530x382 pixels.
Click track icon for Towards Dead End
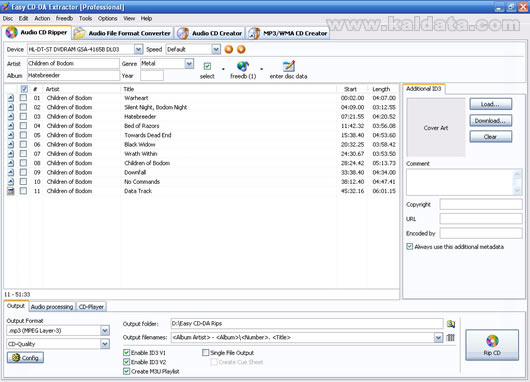coord(11,135)
